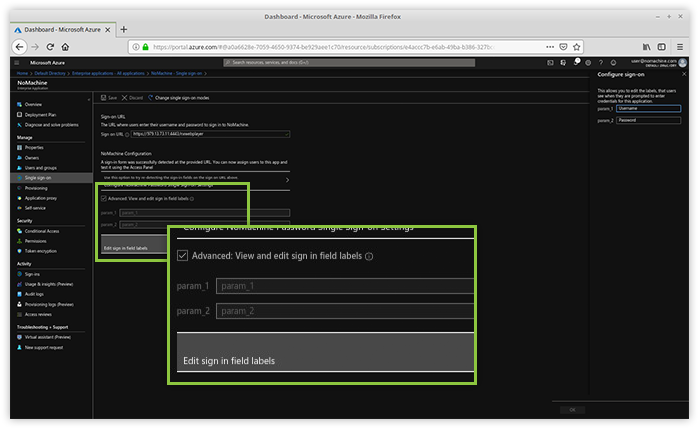700x428 pixels.
Task: Bookmark this page with the star icon
Action: tap(576, 47)
